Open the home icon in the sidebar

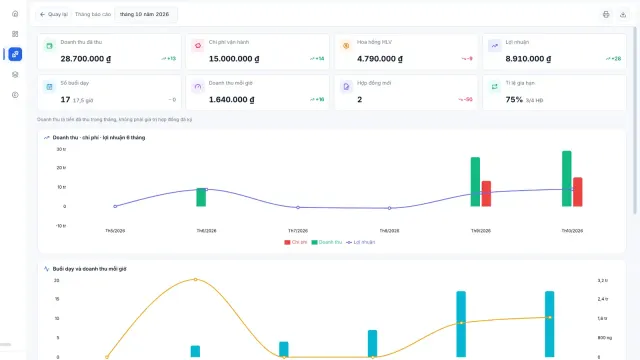coord(15,14)
